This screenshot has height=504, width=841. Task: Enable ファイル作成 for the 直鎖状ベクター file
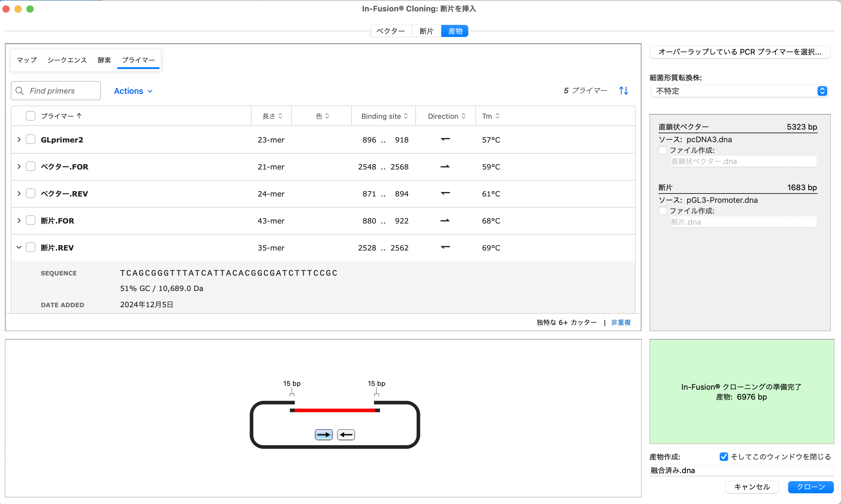[663, 150]
